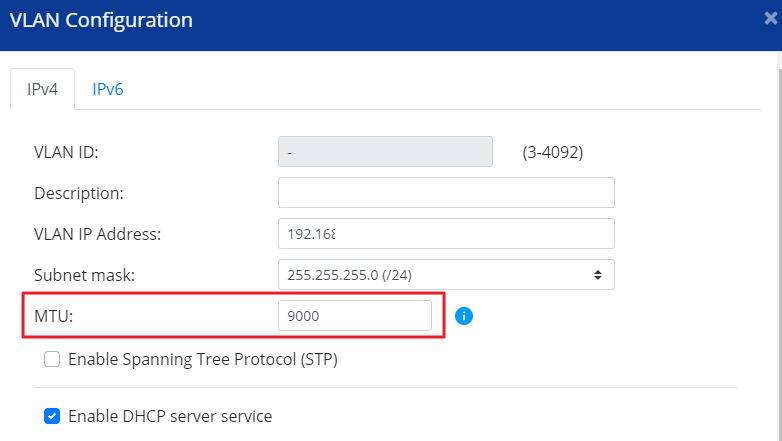Click the VLAN Configuration title bar text
This screenshot has height=441, width=782.
(101, 19)
